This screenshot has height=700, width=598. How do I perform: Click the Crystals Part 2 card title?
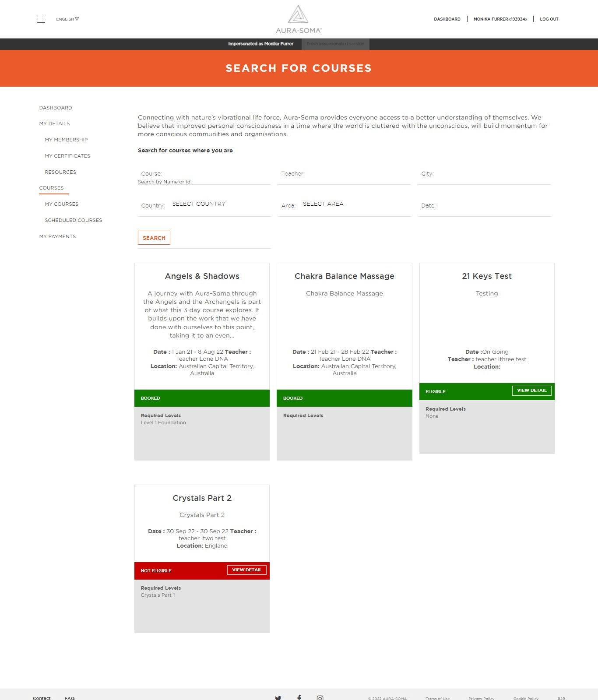202,498
